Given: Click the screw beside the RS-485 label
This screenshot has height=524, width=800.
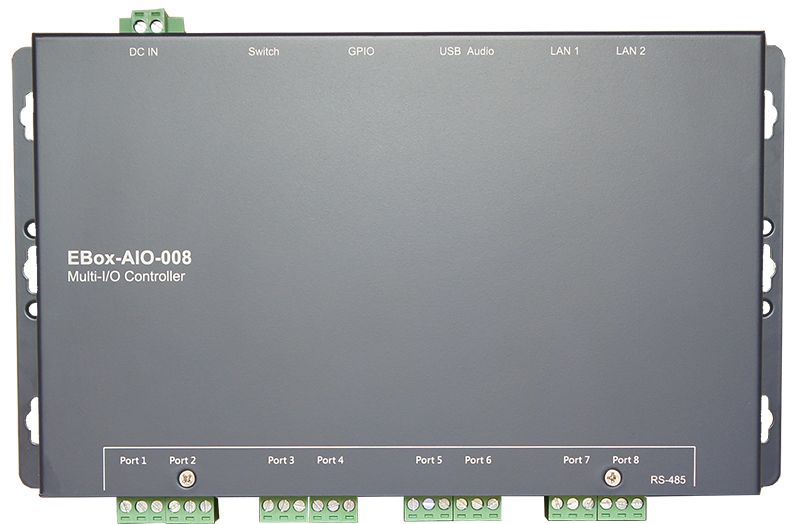Looking at the screenshot, I should coord(613,478).
